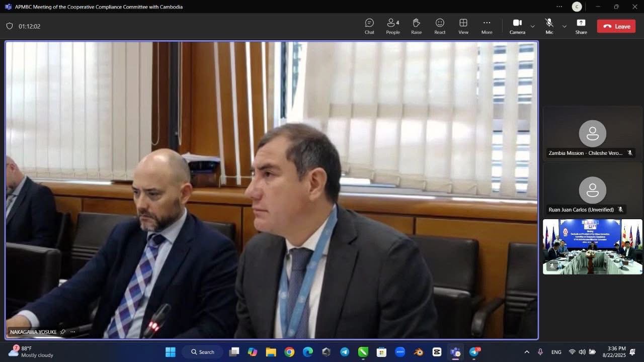Open the React emoji menu

[440, 26]
